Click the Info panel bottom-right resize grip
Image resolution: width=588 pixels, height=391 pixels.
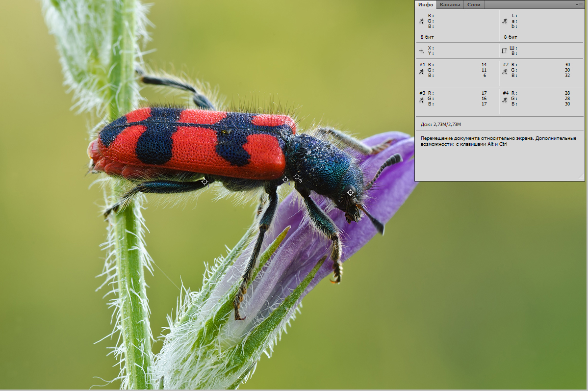point(581,176)
